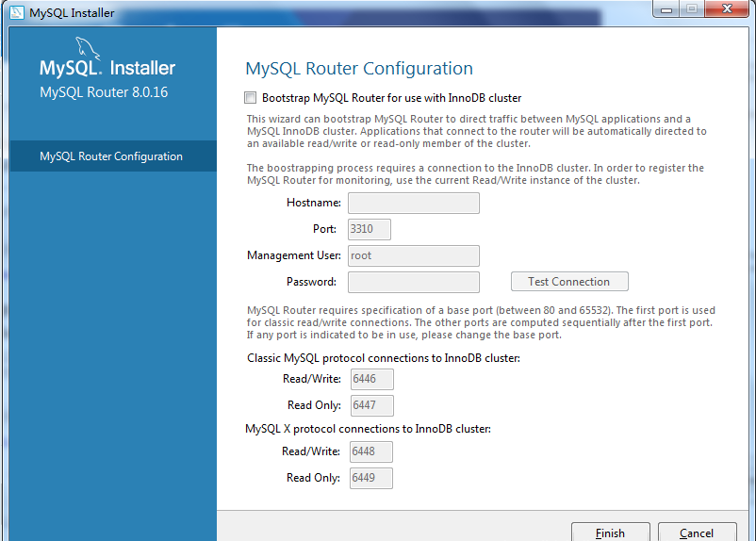
Task: Click the Test Connection button
Action: [569, 282]
